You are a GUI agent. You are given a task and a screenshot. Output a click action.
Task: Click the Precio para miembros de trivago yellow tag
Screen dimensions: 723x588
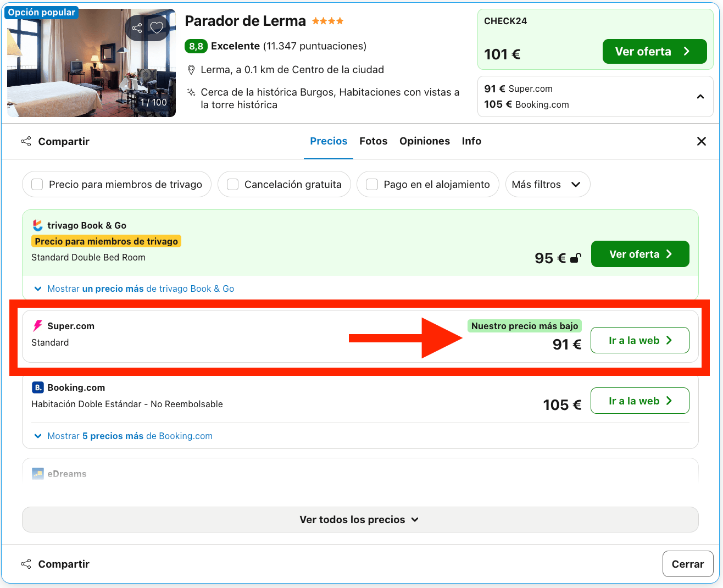click(x=107, y=241)
